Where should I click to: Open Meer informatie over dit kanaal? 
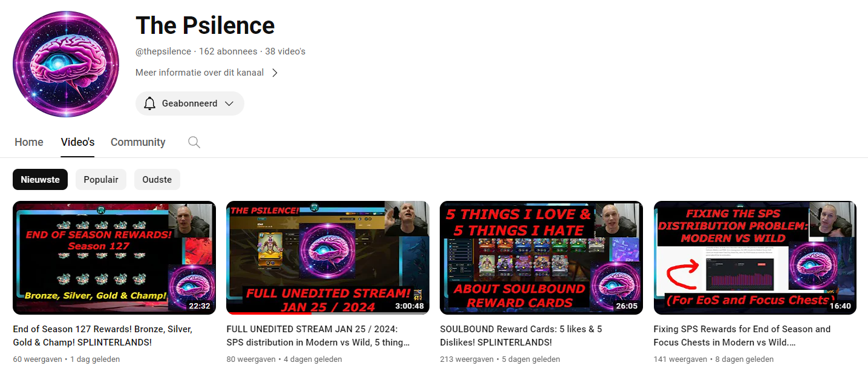200,73
